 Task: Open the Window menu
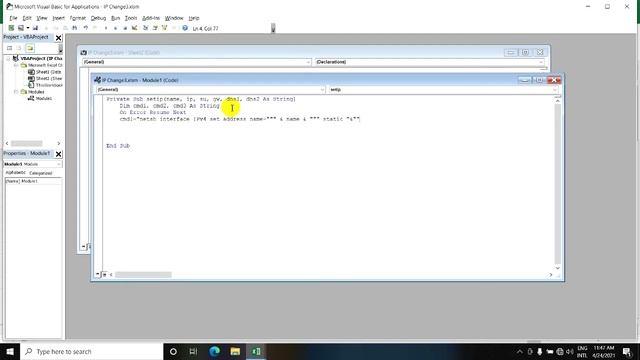[174, 18]
